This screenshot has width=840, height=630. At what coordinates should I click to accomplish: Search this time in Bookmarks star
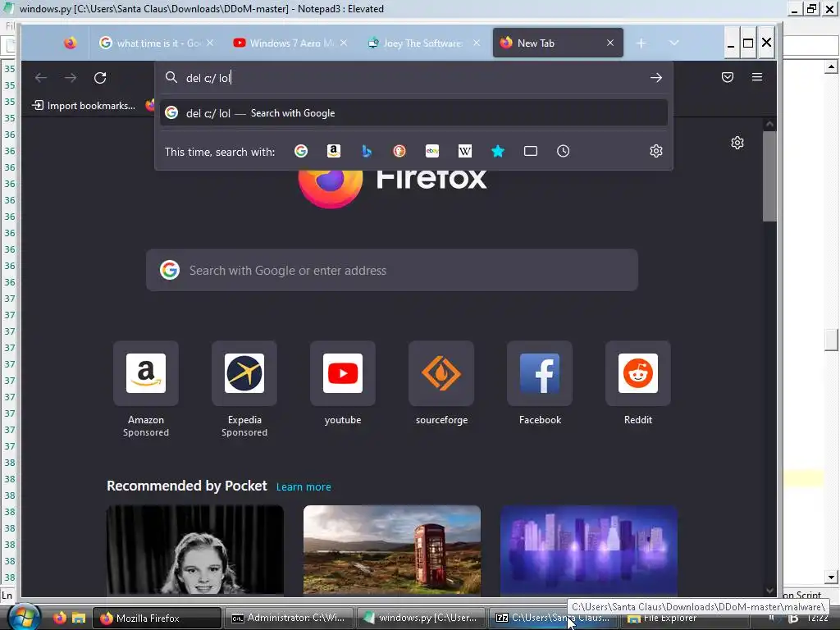point(498,152)
